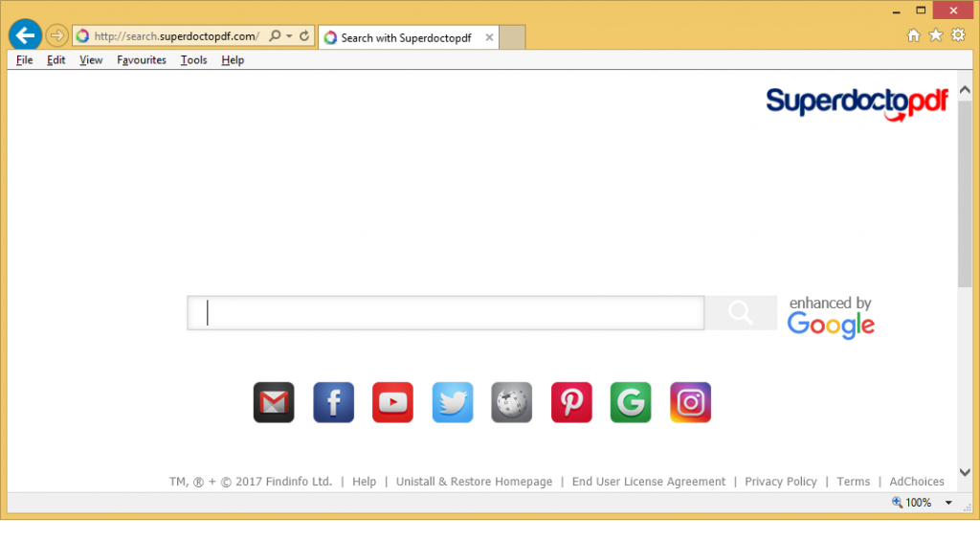Open Wikipedia shortcut icon
Image resolution: width=980 pixels, height=541 pixels.
pyautogui.click(x=512, y=402)
